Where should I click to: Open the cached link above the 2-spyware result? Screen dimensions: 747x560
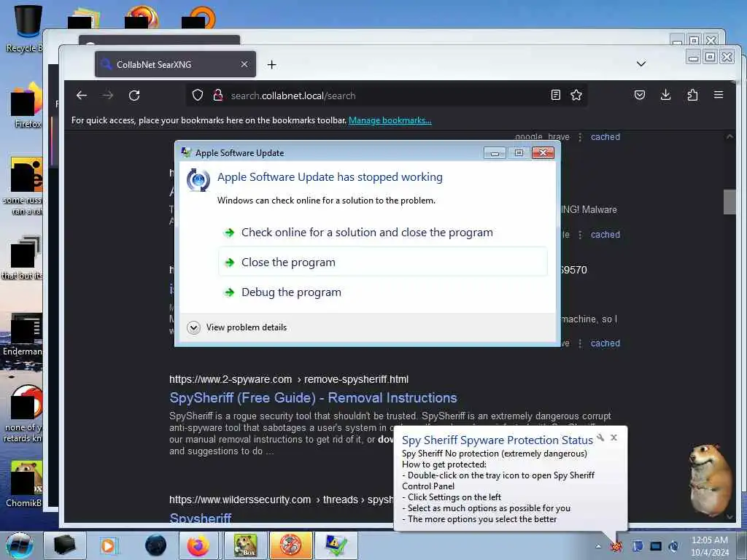pyautogui.click(x=605, y=343)
